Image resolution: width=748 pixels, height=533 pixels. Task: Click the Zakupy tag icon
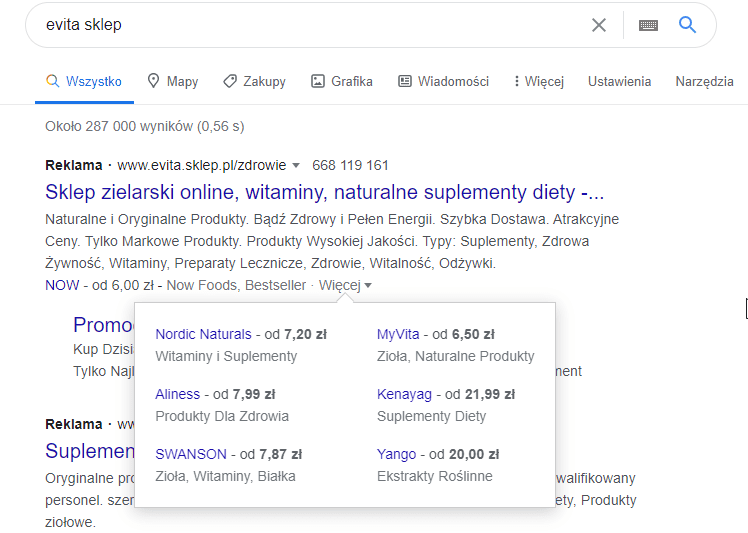[x=230, y=81]
